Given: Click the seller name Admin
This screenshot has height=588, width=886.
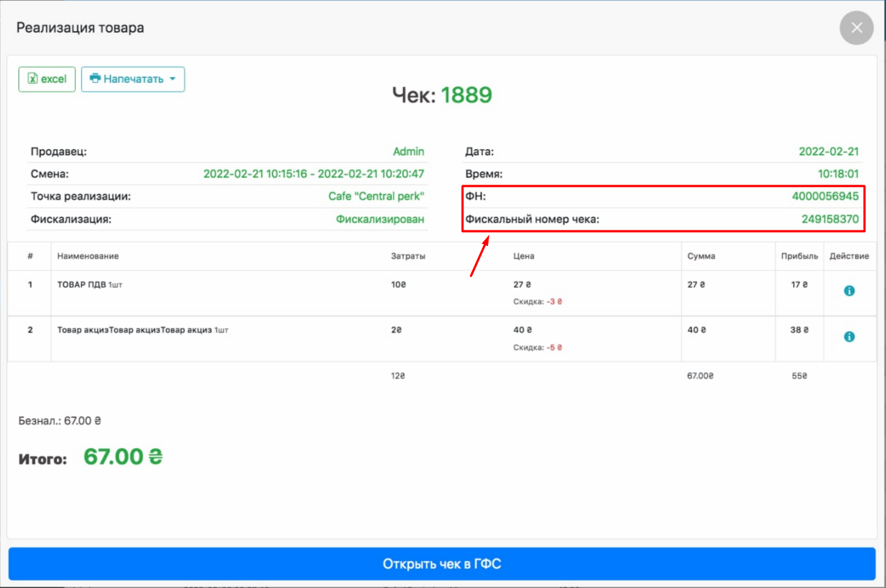Looking at the screenshot, I should point(408,152).
